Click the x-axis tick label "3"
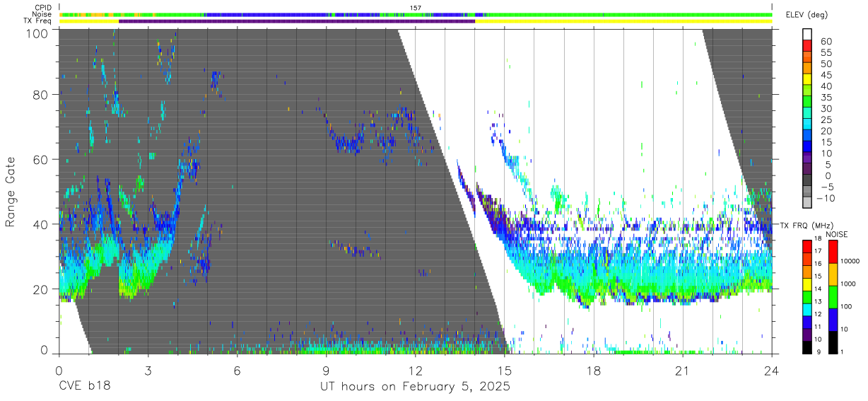Viewport: 868px width, 401px height. click(x=148, y=371)
